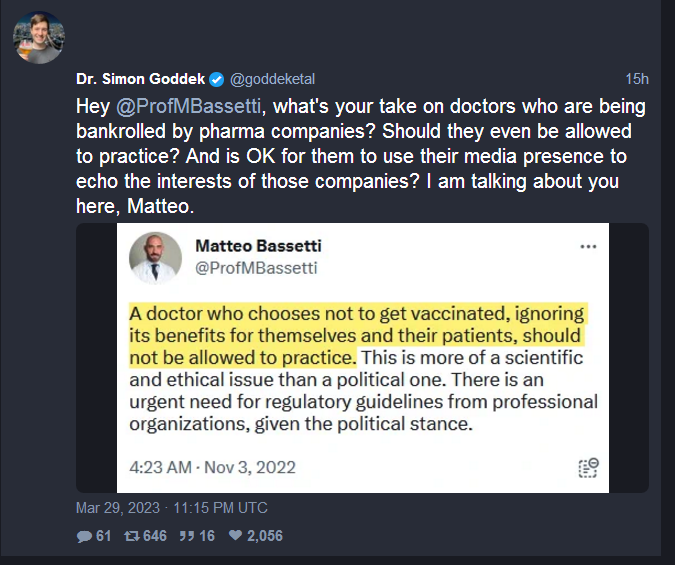Viewport: 675px width, 565px height.
Task: Open the three-dot menu in embedded tweet
Action: click(x=588, y=247)
